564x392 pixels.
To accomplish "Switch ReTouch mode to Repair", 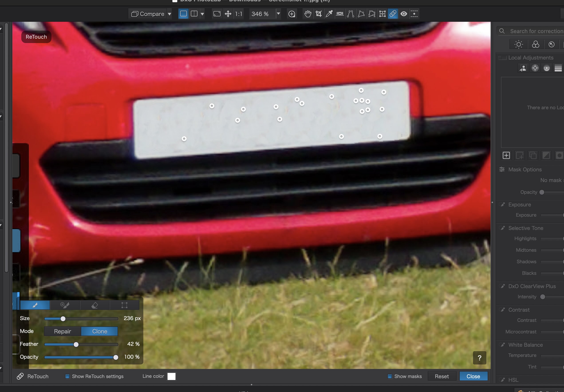I will click(x=63, y=331).
